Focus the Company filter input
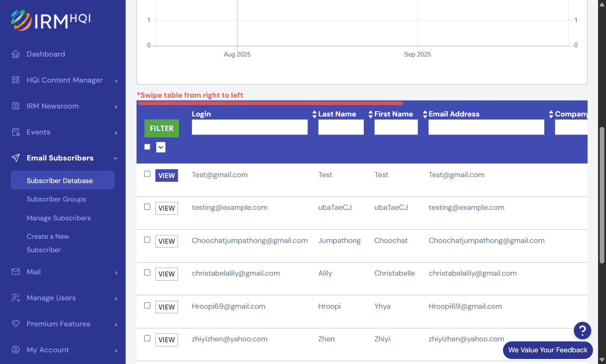The image size is (606, 364). point(571,127)
